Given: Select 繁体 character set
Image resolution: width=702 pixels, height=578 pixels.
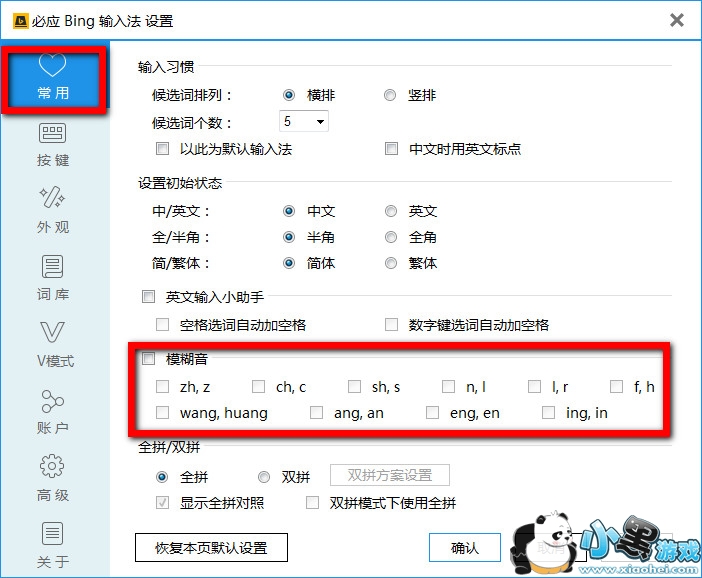Looking at the screenshot, I should [391, 263].
